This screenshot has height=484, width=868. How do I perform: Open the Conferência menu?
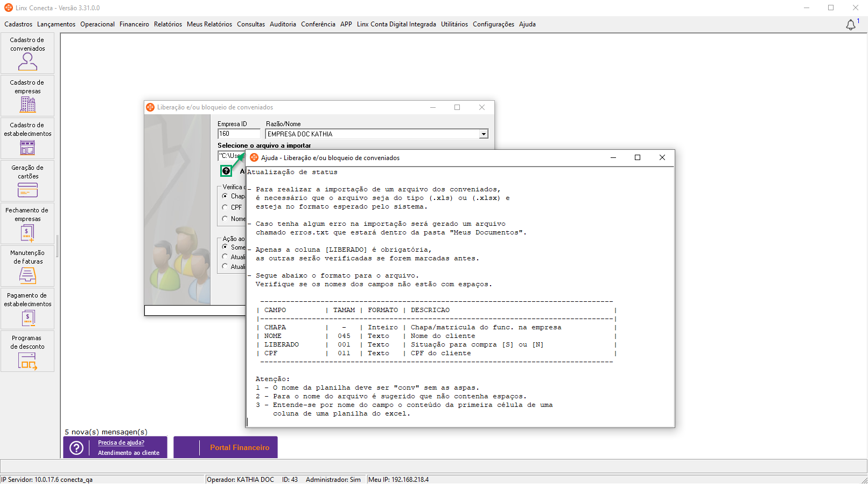click(318, 24)
